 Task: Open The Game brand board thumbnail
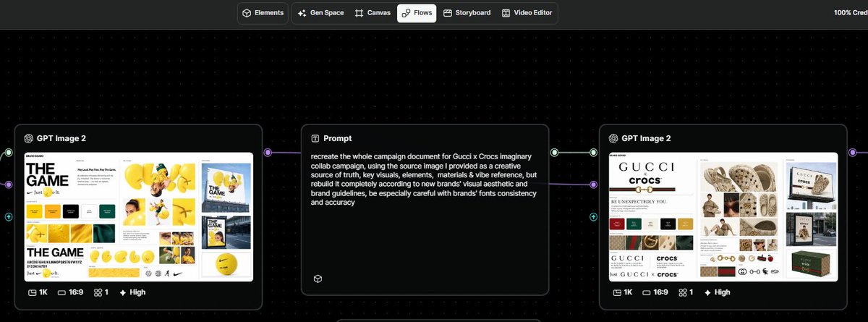(x=139, y=216)
